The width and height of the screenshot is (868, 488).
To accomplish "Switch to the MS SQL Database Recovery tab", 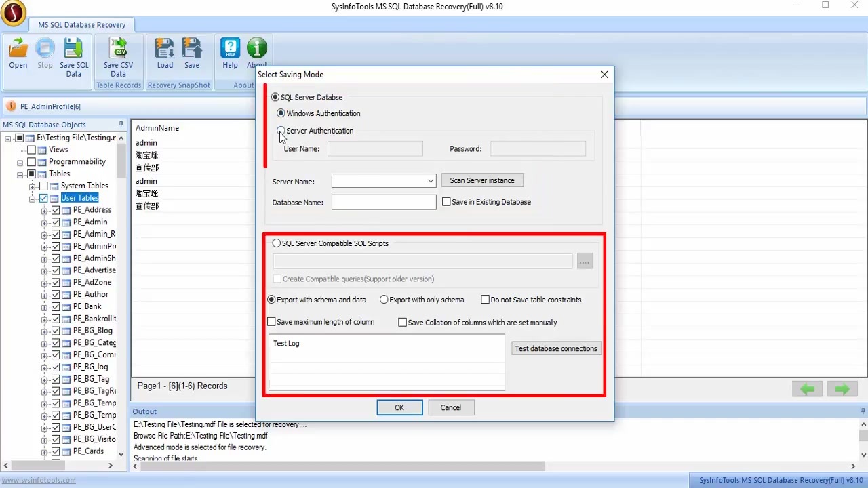I will (81, 24).
